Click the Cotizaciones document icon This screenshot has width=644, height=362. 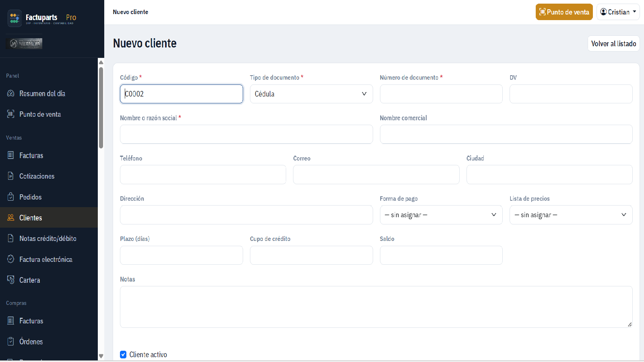(x=11, y=176)
